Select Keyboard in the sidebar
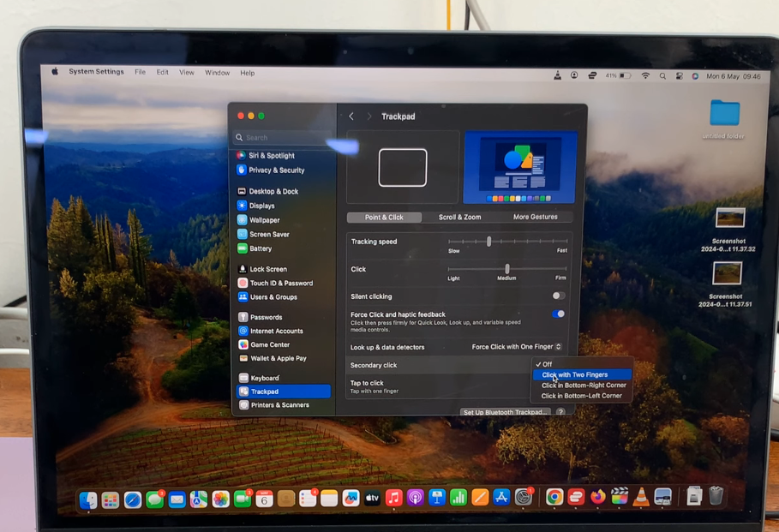 [265, 378]
